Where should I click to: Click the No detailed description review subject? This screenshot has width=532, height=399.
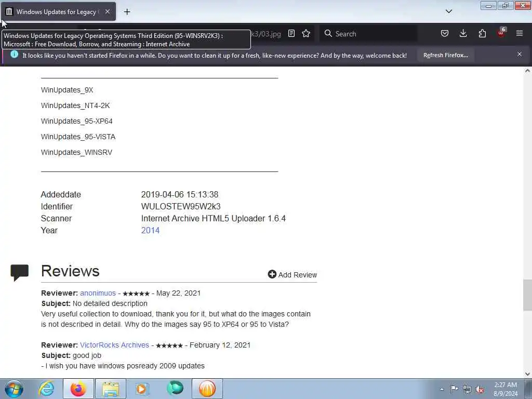[110, 303]
